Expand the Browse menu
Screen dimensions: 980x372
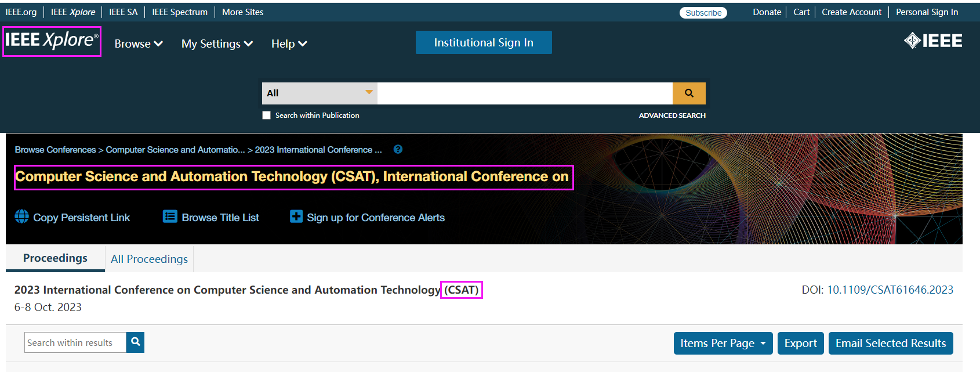pos(139,44)
